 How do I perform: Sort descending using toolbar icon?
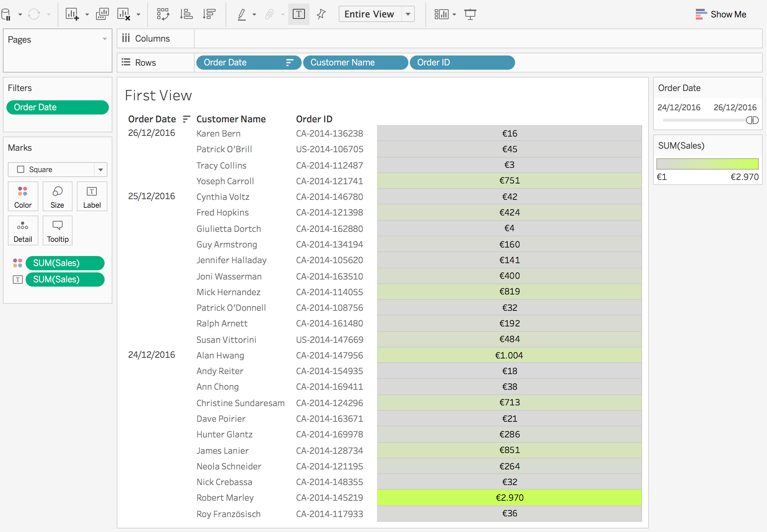click(209, 14)
